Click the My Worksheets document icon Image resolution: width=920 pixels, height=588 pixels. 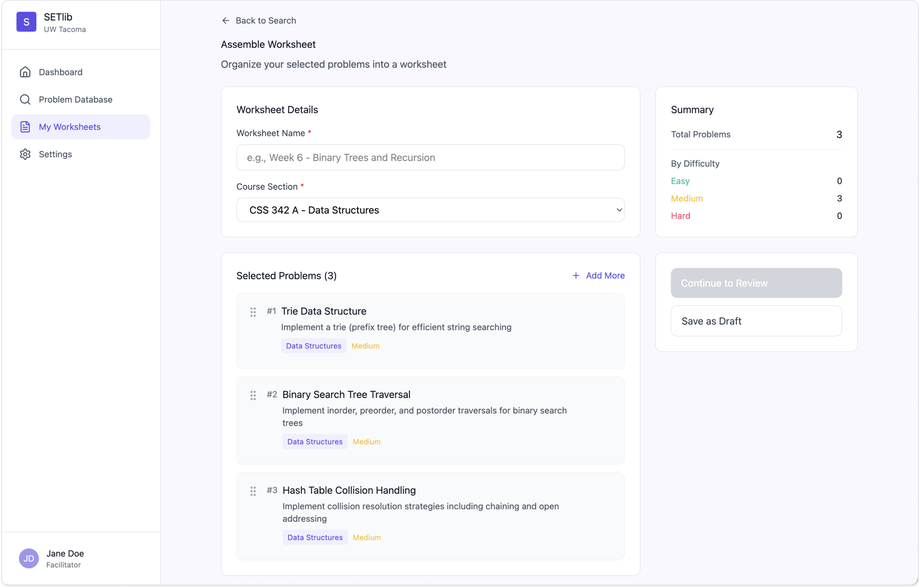25,127
